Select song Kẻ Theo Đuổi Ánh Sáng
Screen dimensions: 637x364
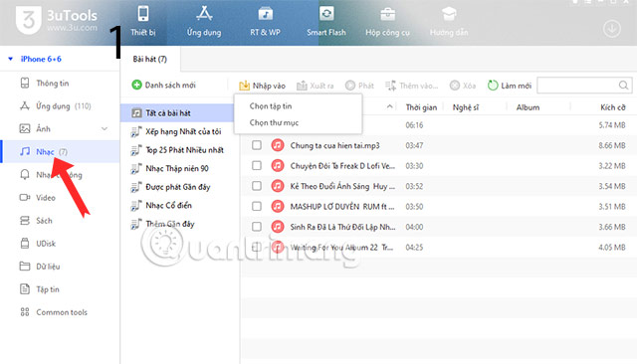pyautogui.click(x=342, y=186)
